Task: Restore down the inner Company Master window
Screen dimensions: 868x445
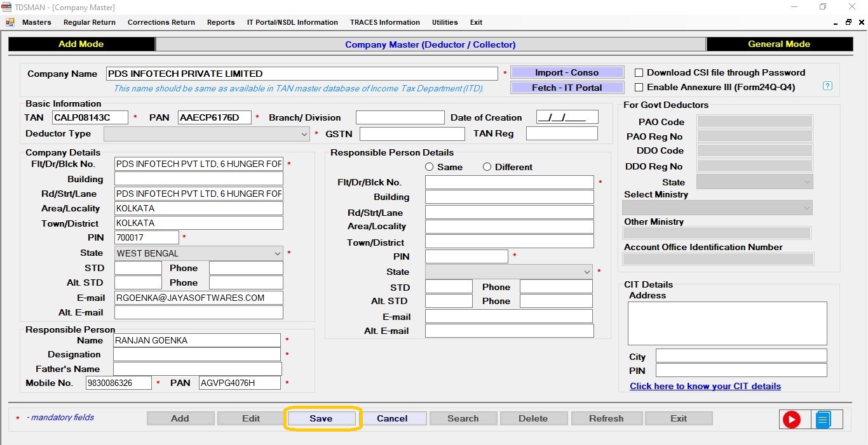Action: [848, 22]
